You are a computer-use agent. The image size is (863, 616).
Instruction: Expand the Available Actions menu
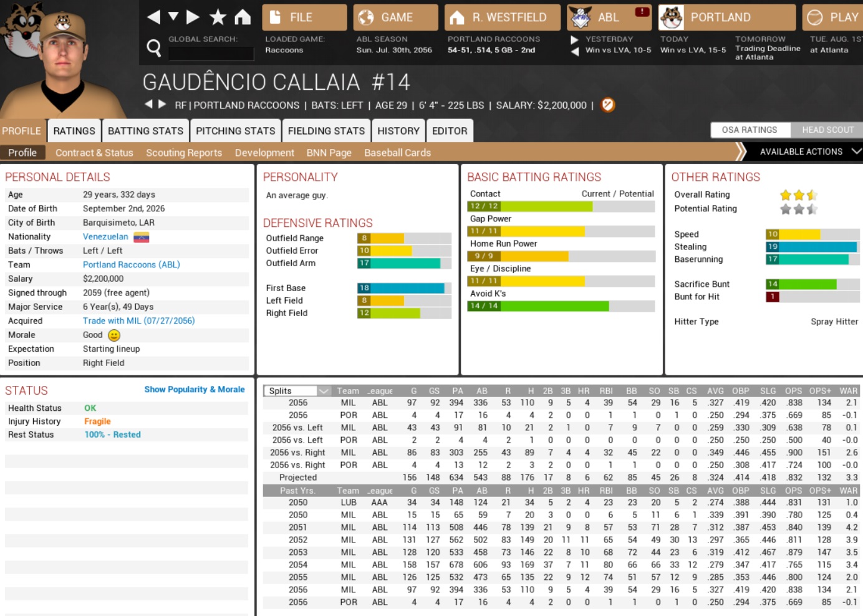pyautogui.click(x=808, y=152)
